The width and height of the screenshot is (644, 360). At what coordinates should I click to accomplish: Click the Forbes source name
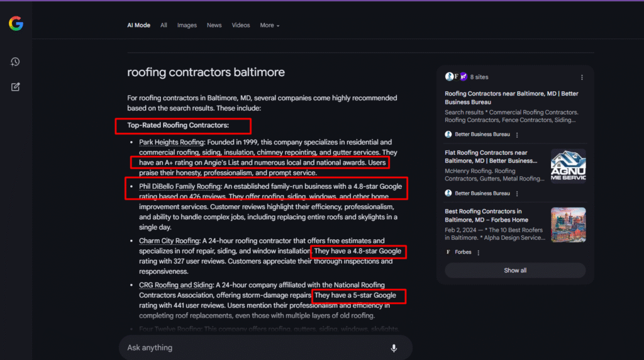(463, 252)
